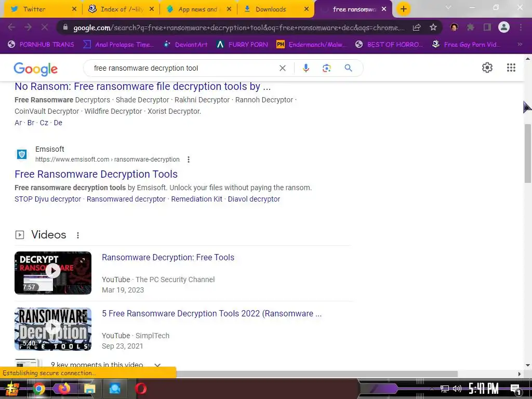532x399 pixels.
Task: Open Free Ransomware Decryption Tools result
Action: pos(96,175)
